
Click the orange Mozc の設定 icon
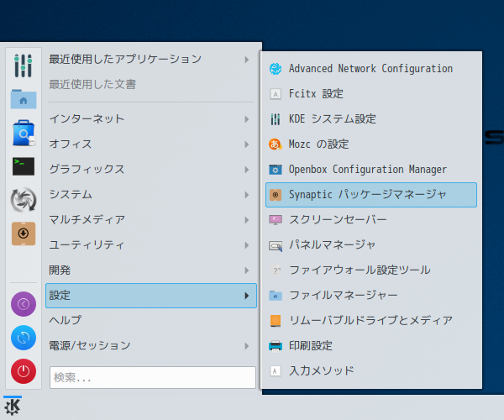click(x=276, y=144)
